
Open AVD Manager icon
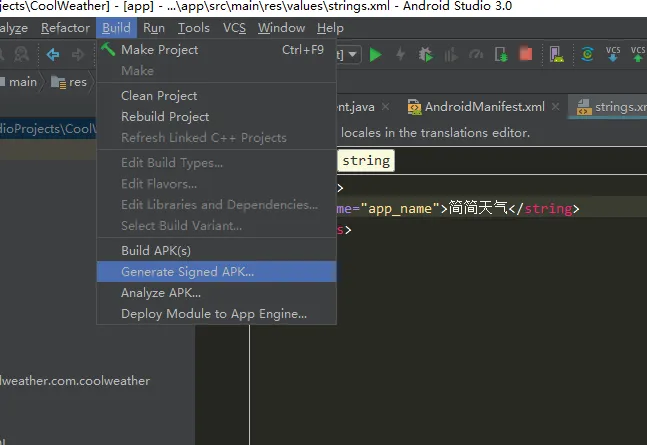click(557, 54)
